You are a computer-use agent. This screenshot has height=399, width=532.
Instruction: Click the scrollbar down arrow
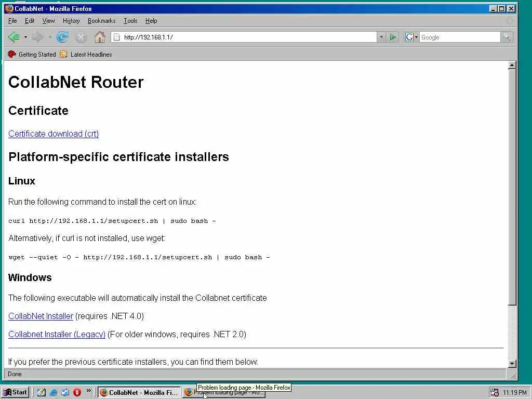[x=512, y=363]
